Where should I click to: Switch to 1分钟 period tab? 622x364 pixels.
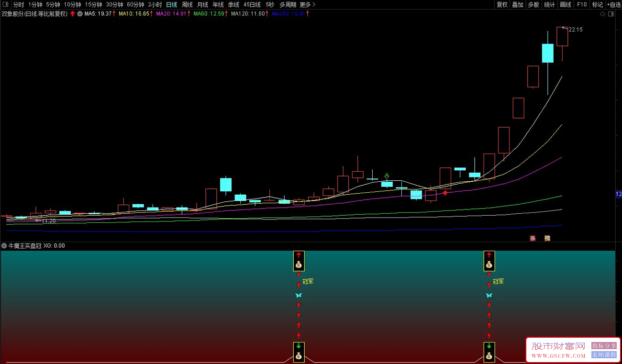tap(35, 4)
